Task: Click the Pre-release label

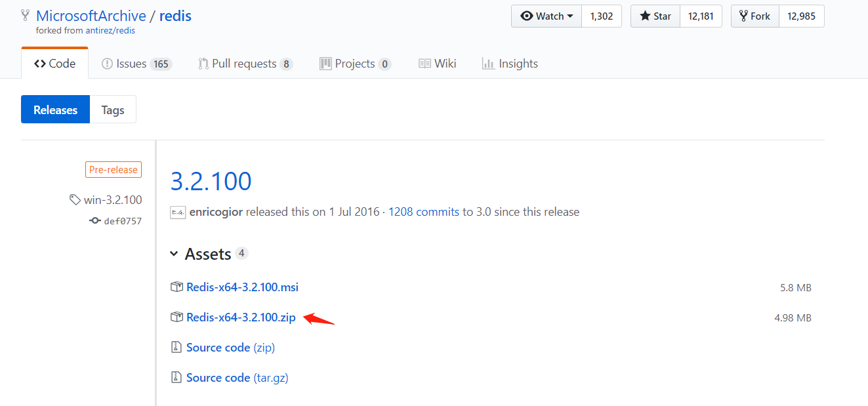Action: click(x=114, y=170)
